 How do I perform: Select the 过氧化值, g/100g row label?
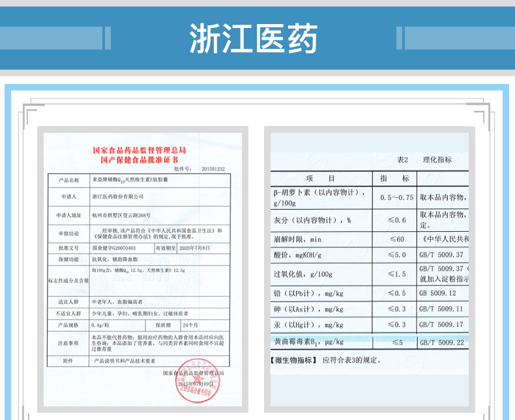[x=303, y=274]
